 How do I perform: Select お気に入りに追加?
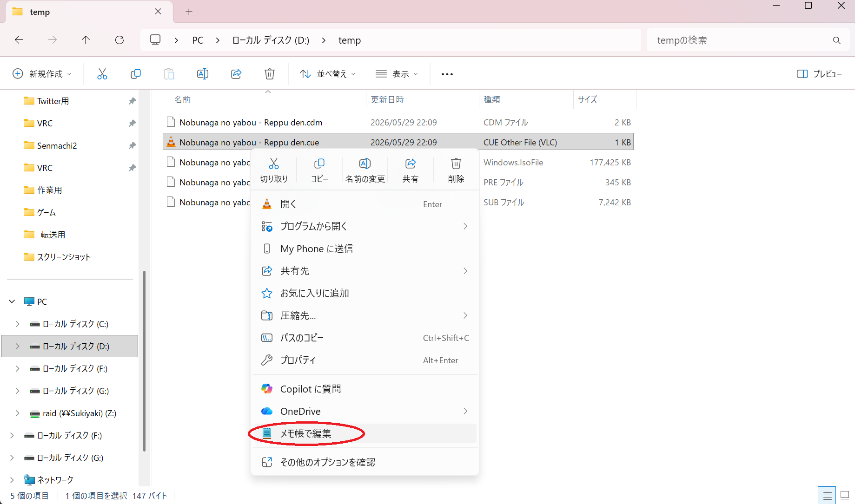pyautogui.click(x=365, y=293)
